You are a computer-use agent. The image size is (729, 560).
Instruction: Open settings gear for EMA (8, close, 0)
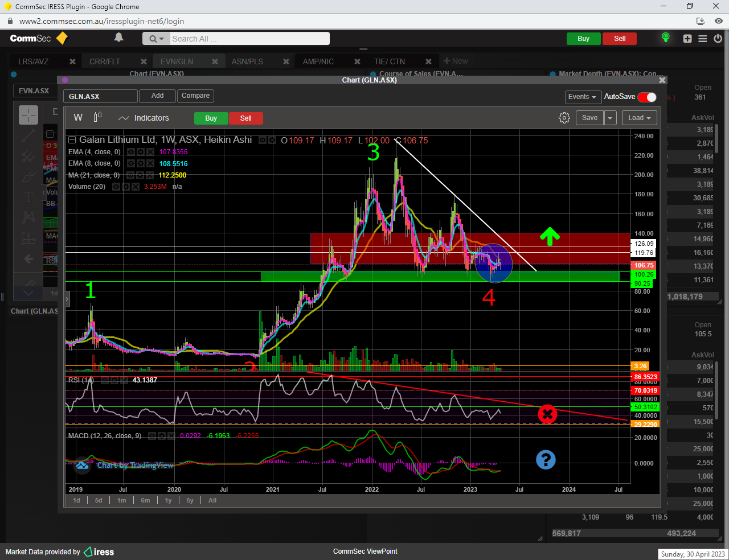[x=140, y=163]
